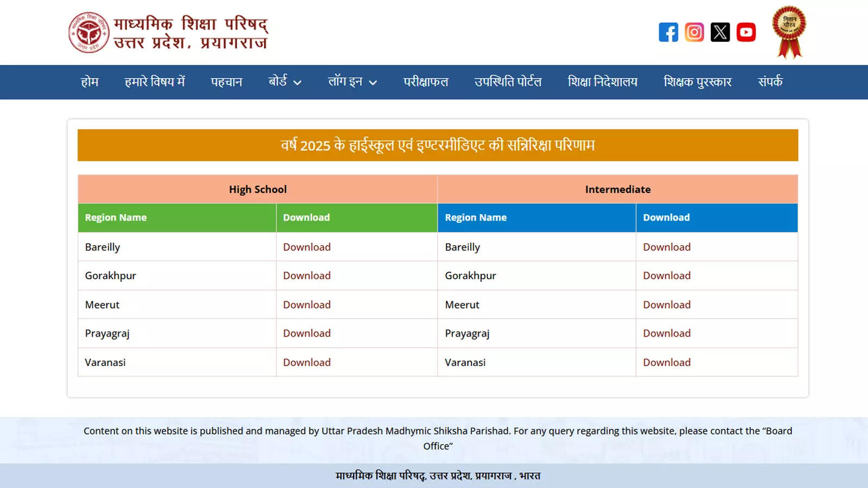Open पहचान menu item

[227, 82]
